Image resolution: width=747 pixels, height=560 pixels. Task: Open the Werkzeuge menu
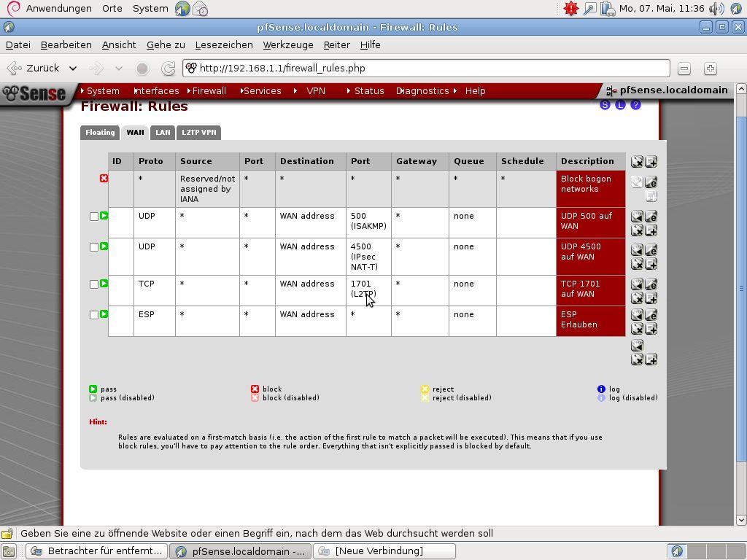[x=288, y=45]
